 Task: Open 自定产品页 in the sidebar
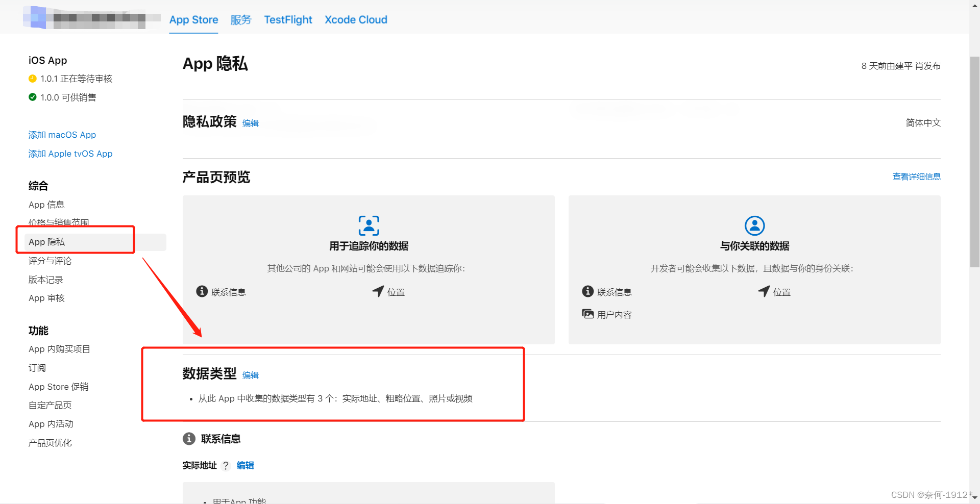coord(50,405)
